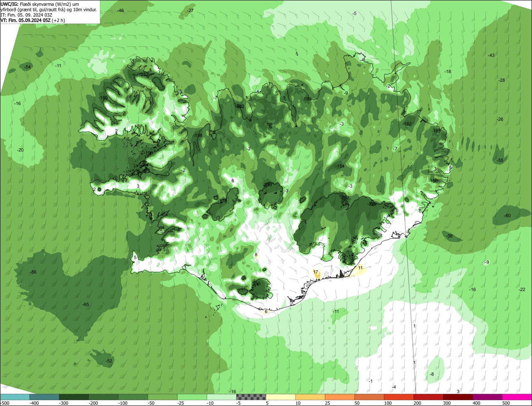Image resolution: width=532 pixels, height=406 pixels.
Task: Click the dark teal legend swatch between -400 and -300
Action: point(44,397)
